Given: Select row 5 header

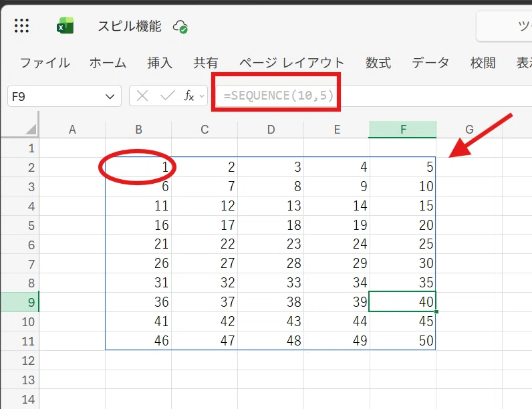Looking at the screenshot, I should click(x=20, y=225).
